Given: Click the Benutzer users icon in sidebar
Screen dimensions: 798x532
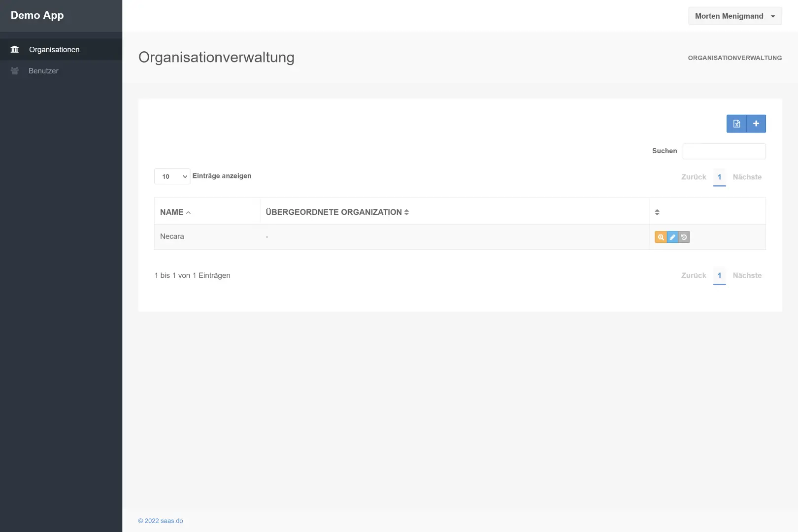Looking at the screenshot, I should (15, 71).
